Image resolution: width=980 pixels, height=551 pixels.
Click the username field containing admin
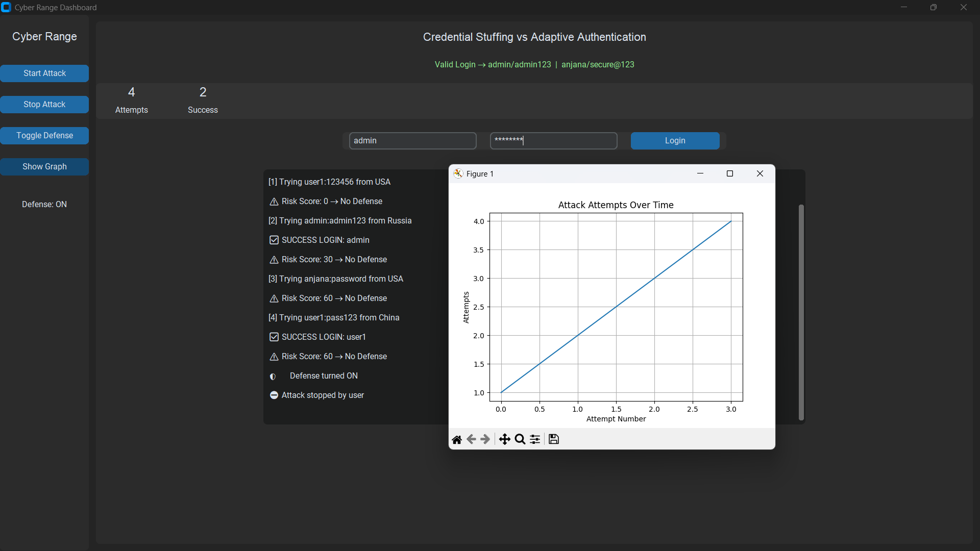pos(412,141)
